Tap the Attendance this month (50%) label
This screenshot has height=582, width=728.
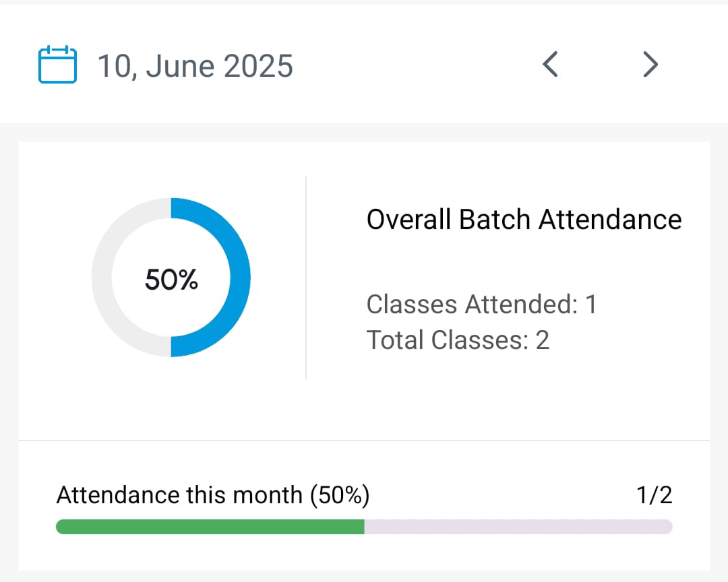tap(213, 495)
